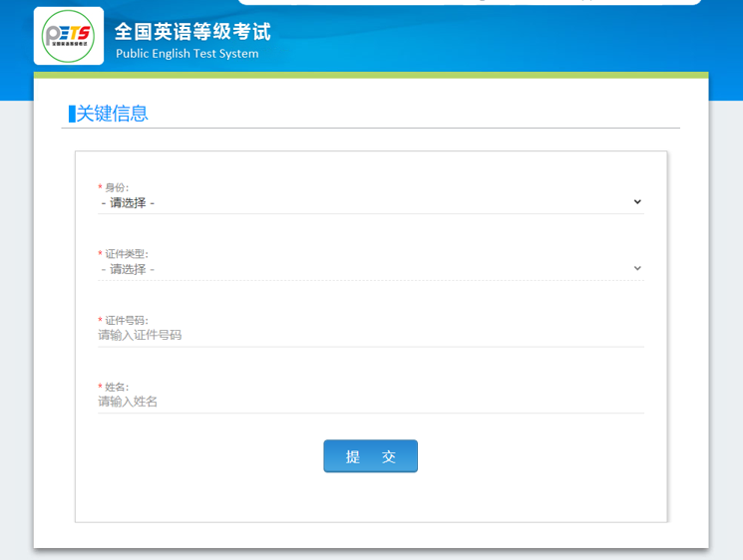Click the red asterisk before 证件类型
Screen dimensions: 743x560
coord(100,254)
